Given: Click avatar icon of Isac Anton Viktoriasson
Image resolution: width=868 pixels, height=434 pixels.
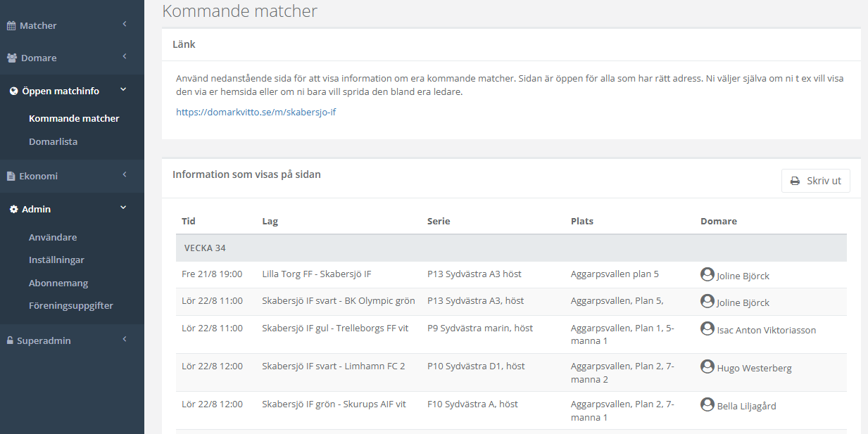Looking at the screenshot, I should [x=707, y=328].
